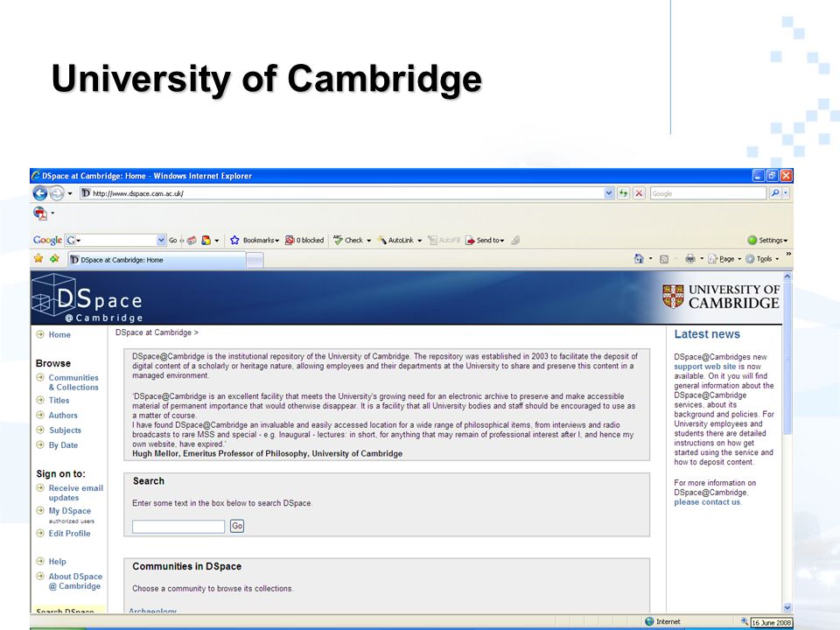840x630 pixels.
Task: Open the Bookmarks star menu
Action: coord(255,241)
